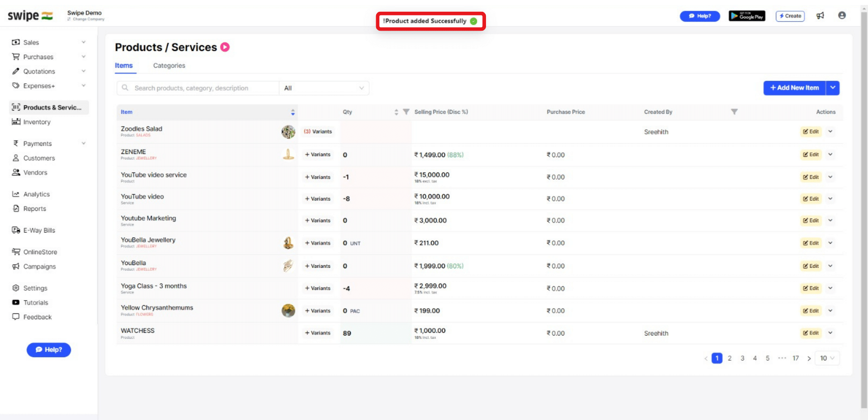
Task: Open the E-Way Bills section
Action: (x=38, y=230)
